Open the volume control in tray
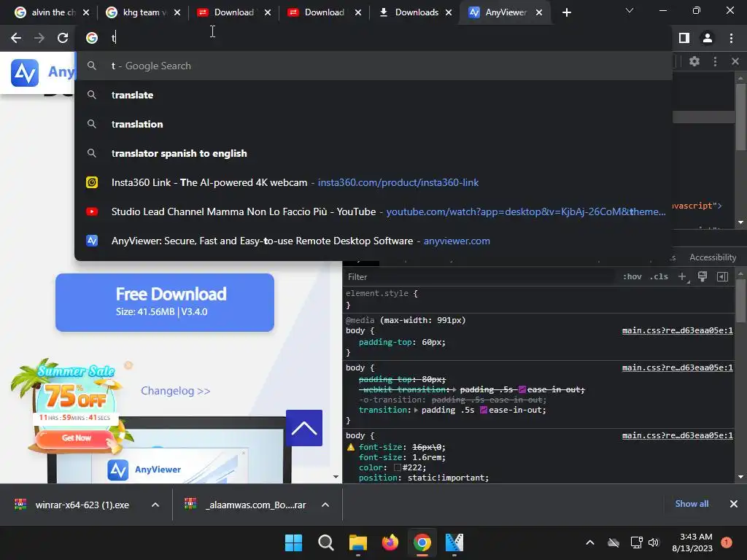This screenshot has width=747, height=560. (654, 542)
